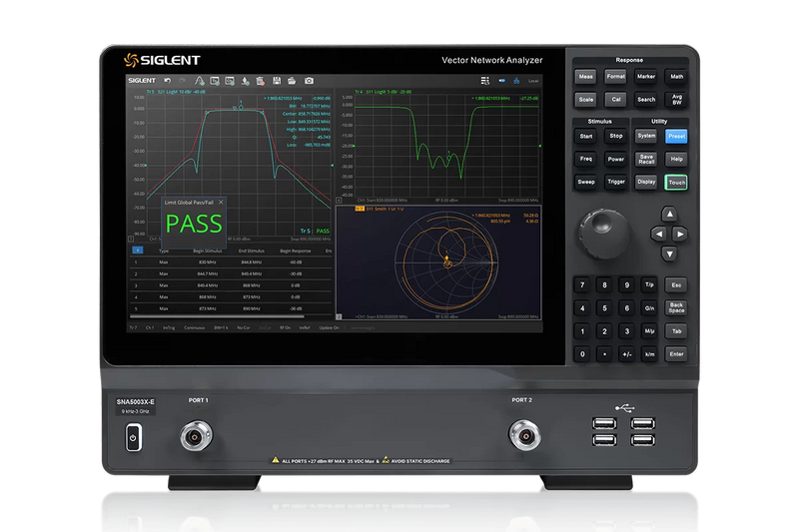Open the list menu icon near Local
The width and height of the screenshot is (799, 532).
(x=484, y=81)
